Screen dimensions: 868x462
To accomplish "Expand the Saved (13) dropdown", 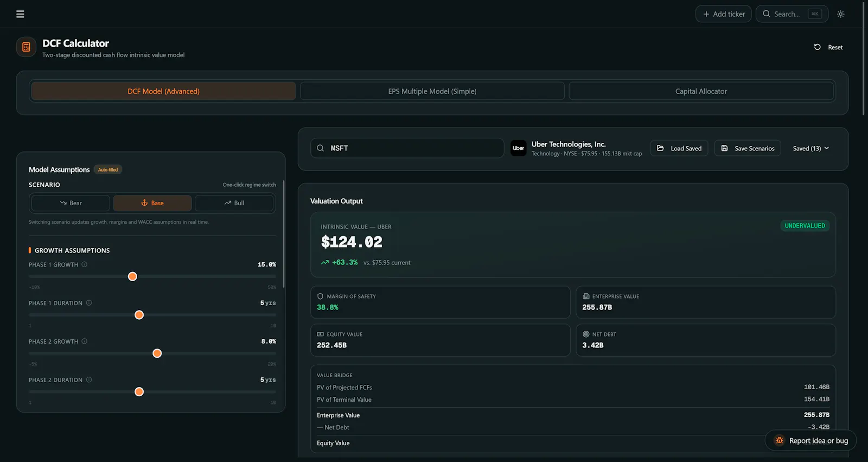I will point(811,148).
